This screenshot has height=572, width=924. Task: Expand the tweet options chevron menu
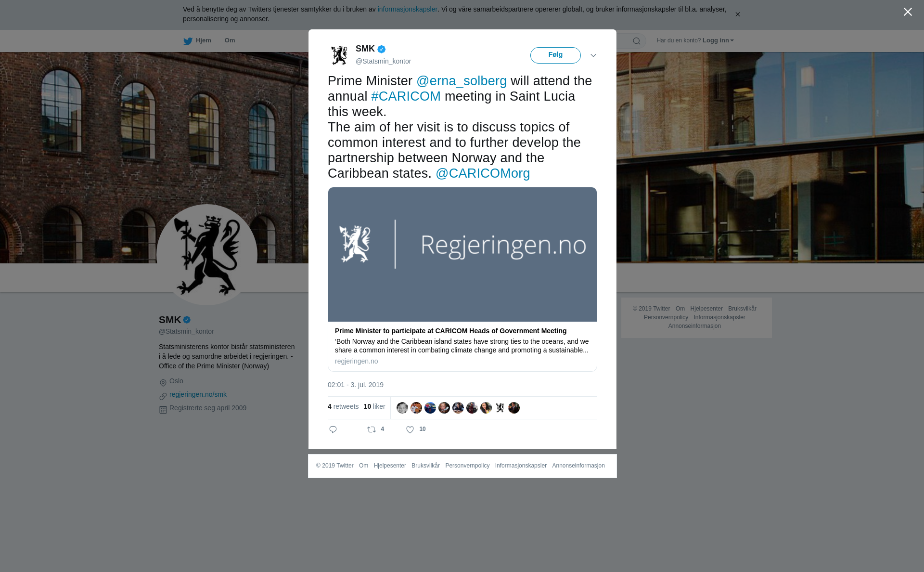click(593, 55)
